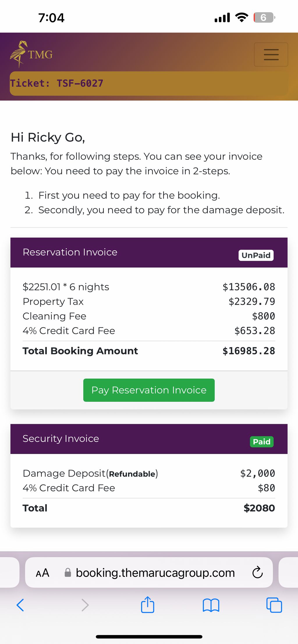Go back with Safari's back arrow
This screenshot has width=298, height=644.
[20, 605]
